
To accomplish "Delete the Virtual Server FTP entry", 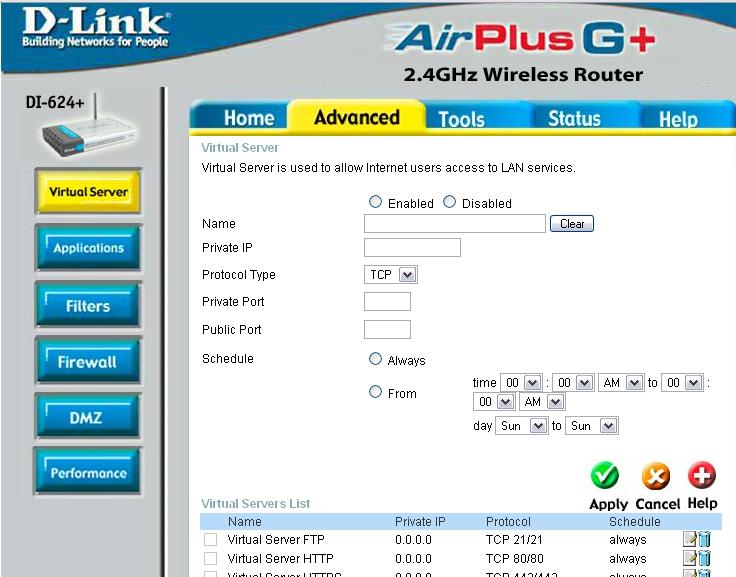I will 705,540.
